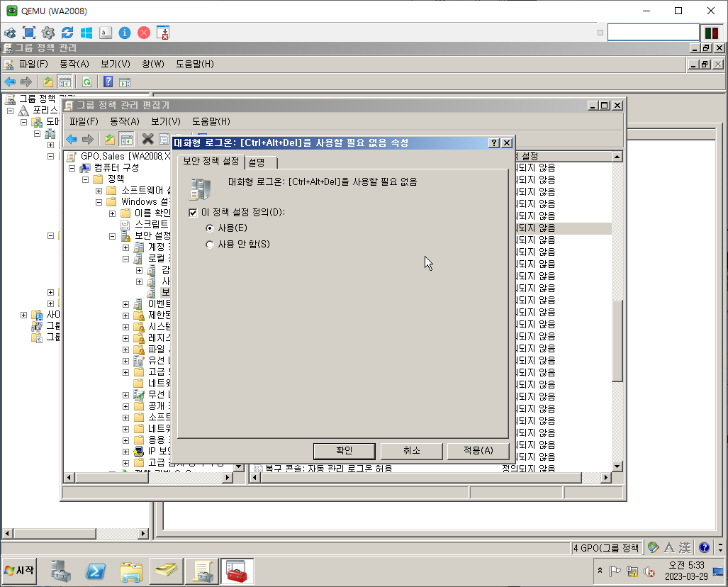Cancel the dialog with 취소 button
Image resolution: width=728 pixels, height=587 pixels.
411,450
